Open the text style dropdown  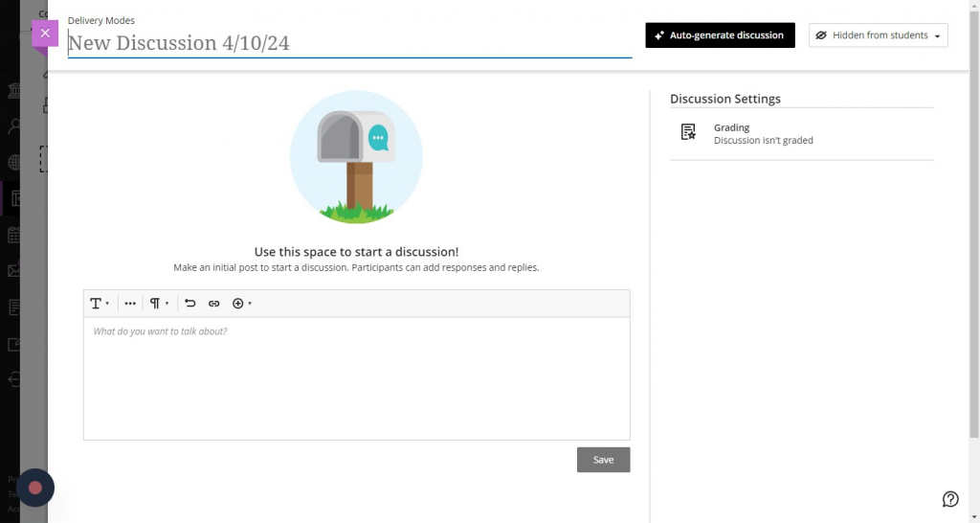click(100, 304)
